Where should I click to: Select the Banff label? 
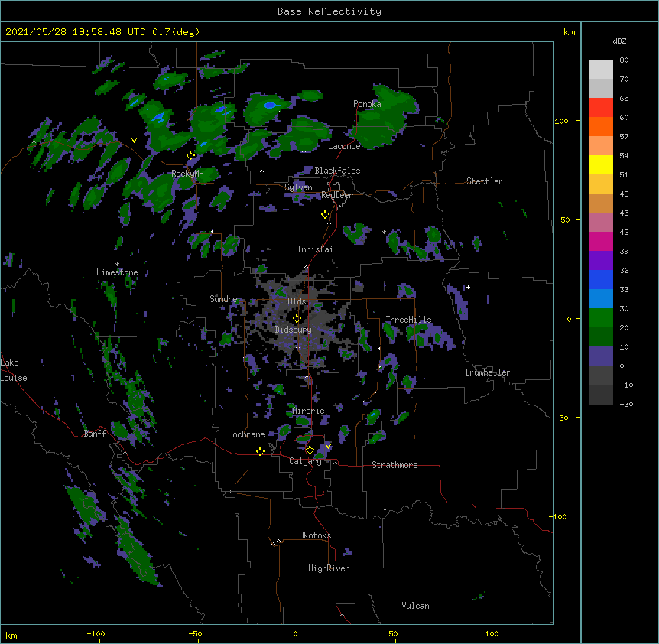point(95,434)
